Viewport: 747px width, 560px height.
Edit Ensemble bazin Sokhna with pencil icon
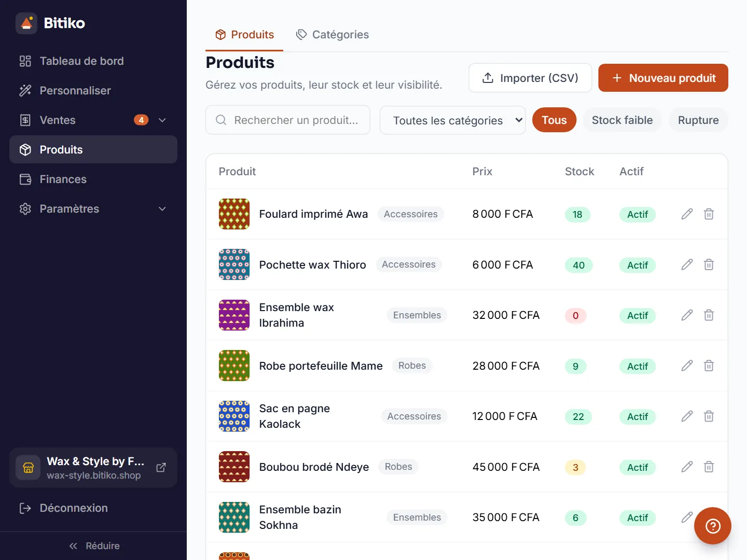pos(687,517)
